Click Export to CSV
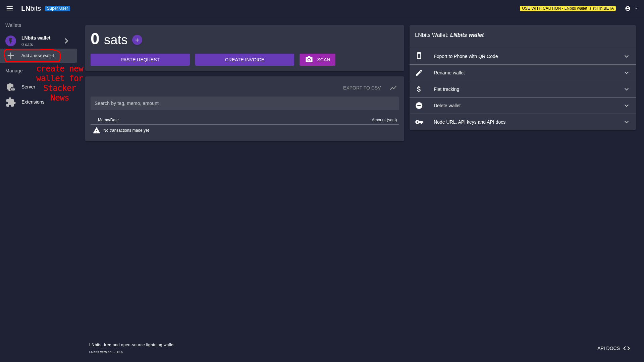644x362 pixels. point(362,88)
